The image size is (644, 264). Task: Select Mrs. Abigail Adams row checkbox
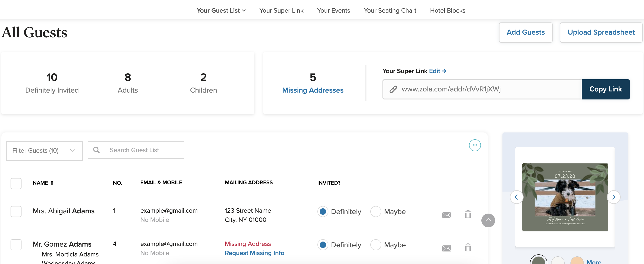(16, 212)
